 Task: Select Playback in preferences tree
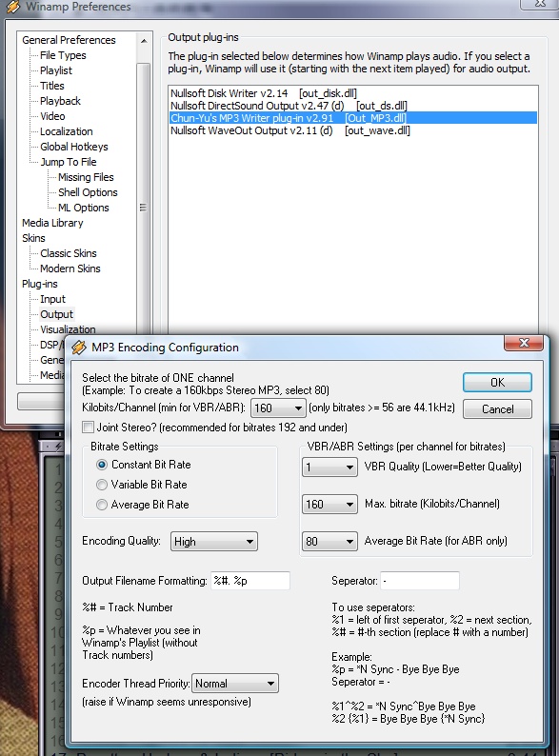click(60, 101)
